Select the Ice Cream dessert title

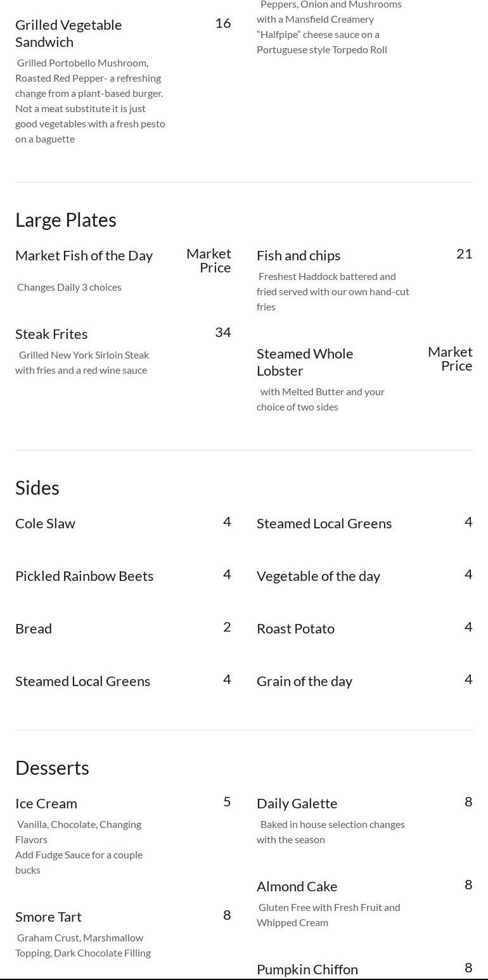click(x=46, y=803)
